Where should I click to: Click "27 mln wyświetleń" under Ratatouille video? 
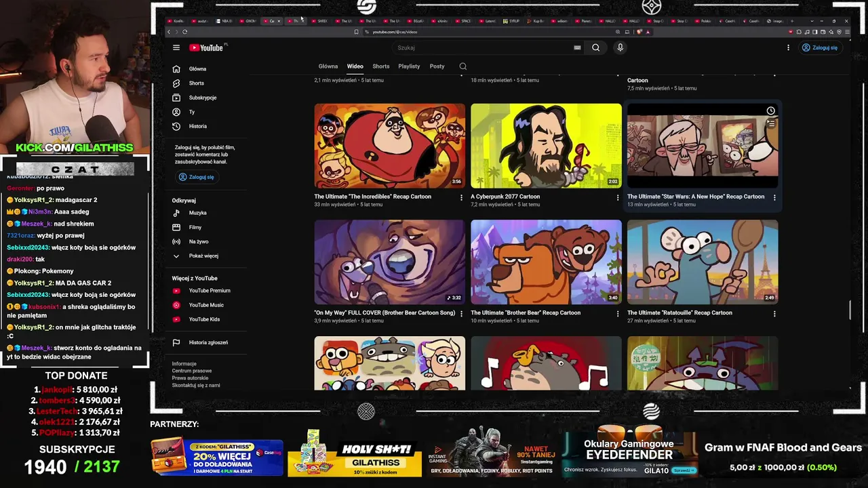[648, 321]
